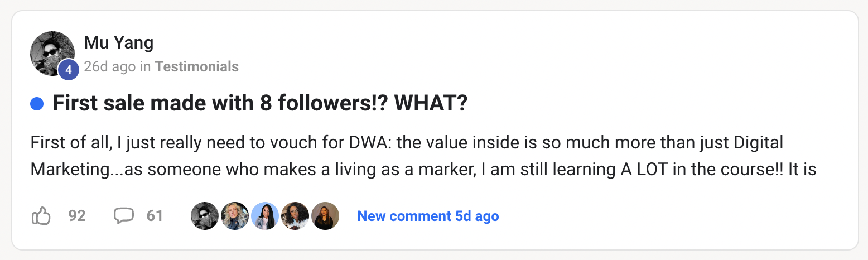Screen dimensions: 868x260
Task: Open the fourth commenter avatar
Action: coord(295,216)
